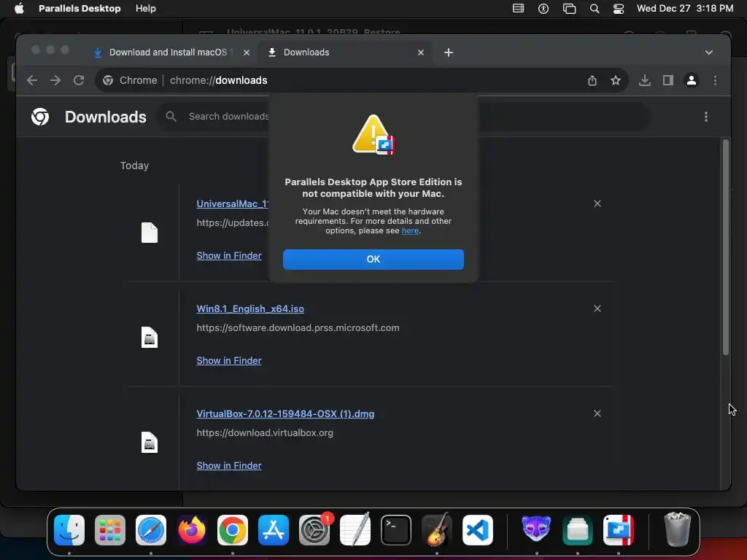747x560 pixels.
Task: Show Win8.1_English_x64.iso in Finder
Action: click(x=228, y=360)
